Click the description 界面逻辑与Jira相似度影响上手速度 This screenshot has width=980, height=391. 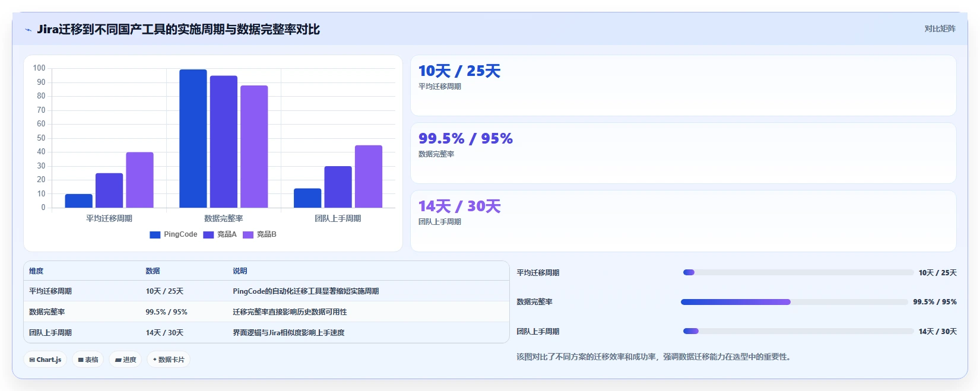coord(288,333)
